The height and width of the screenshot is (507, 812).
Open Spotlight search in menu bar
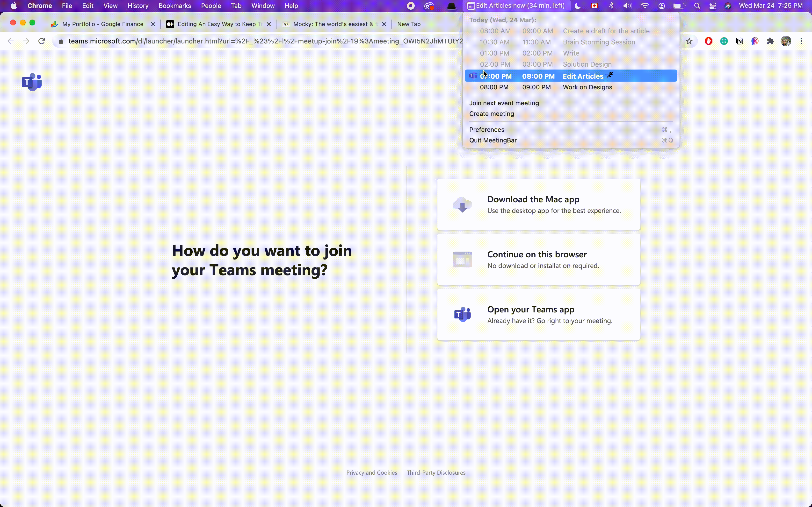[x=697, y=6]
